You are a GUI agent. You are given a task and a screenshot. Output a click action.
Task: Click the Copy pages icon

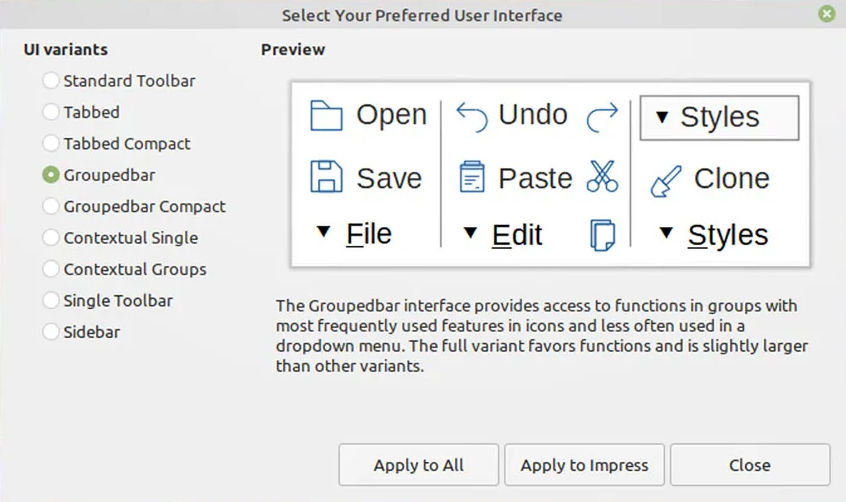(x=602, y=235)
